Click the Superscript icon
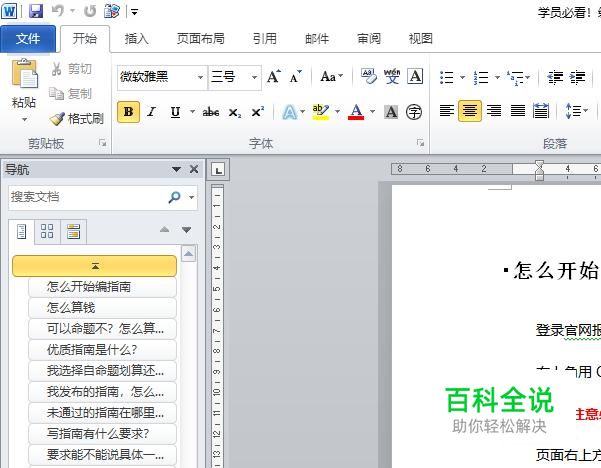 [258, 112]
